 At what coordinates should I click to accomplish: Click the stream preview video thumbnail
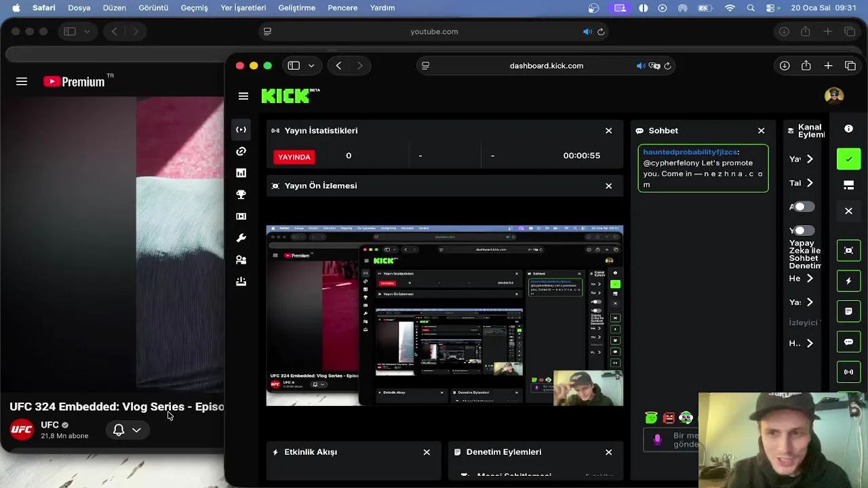click(x=445, y=316)
